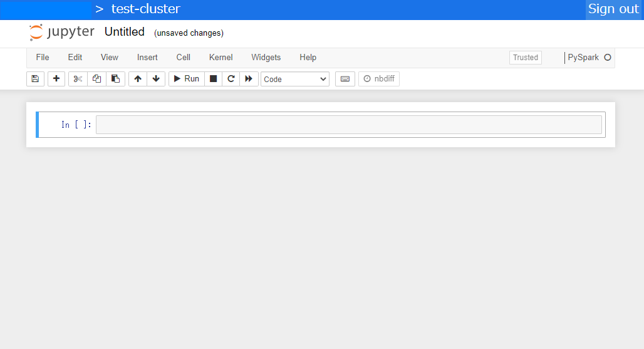Click the Trusted notebook indicator
The height and width of the screenshot is (349, 644).
[526, 58]
